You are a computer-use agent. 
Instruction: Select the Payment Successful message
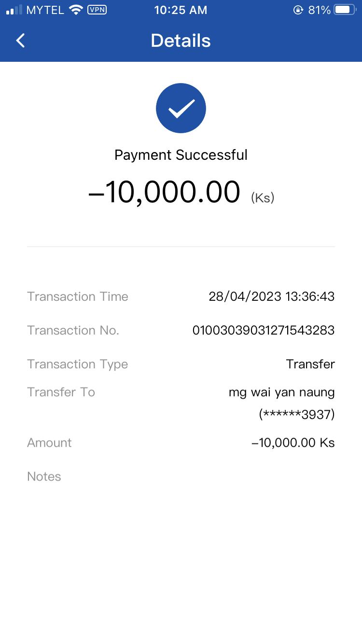[x=181, y=155]
